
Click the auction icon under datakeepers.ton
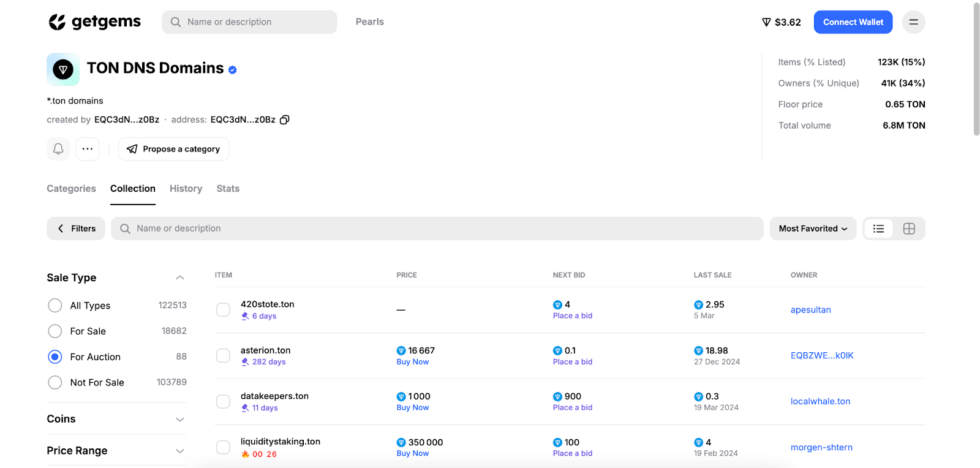pyautogui.click(x=245, y=408)
